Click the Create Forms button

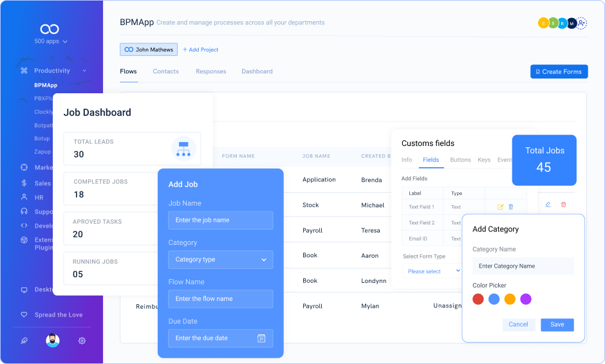[x=559, y=72]
